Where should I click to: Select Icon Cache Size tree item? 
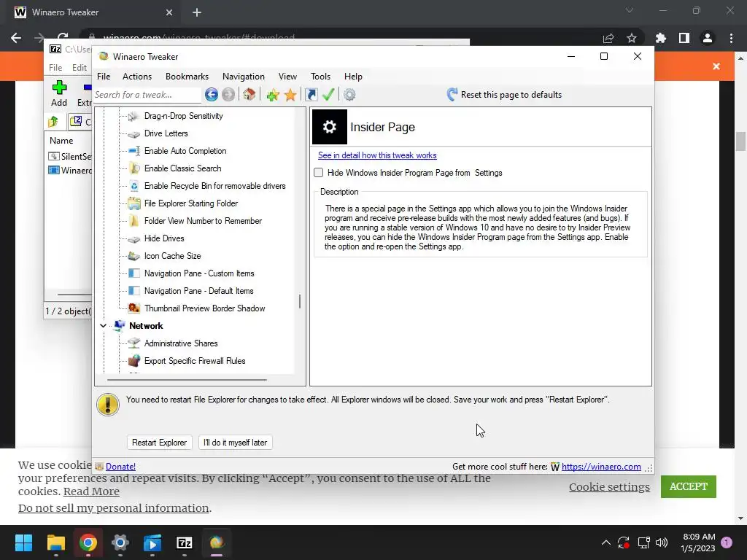click(172, 256)
